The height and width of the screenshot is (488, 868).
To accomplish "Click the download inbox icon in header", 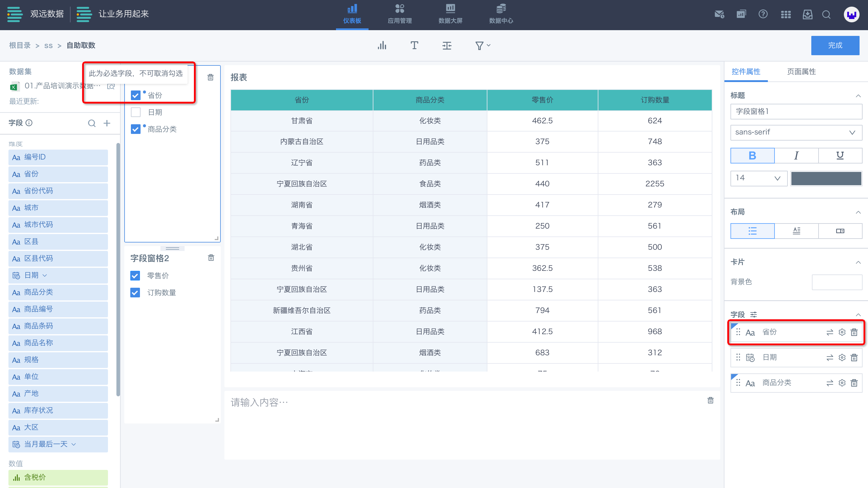I will pyautogui.click(x=807, y=14).
